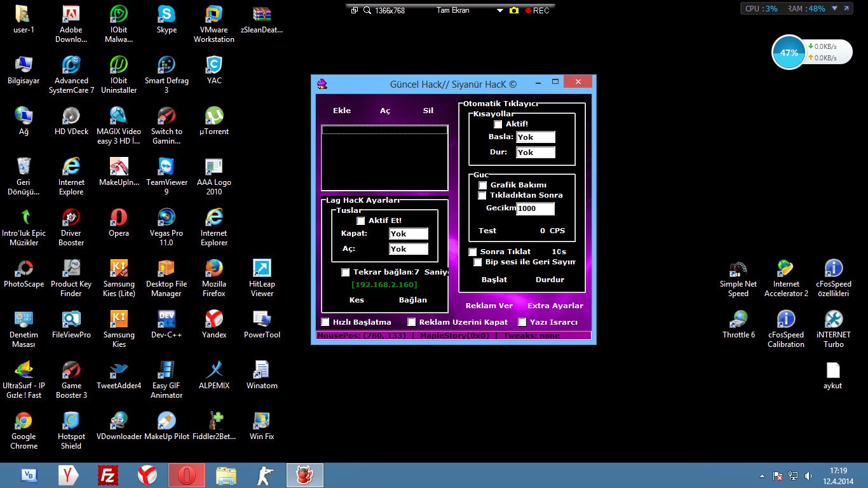Click the Basla hotkey field
This screenshot has width=868, height=488.
coord(536,137)
